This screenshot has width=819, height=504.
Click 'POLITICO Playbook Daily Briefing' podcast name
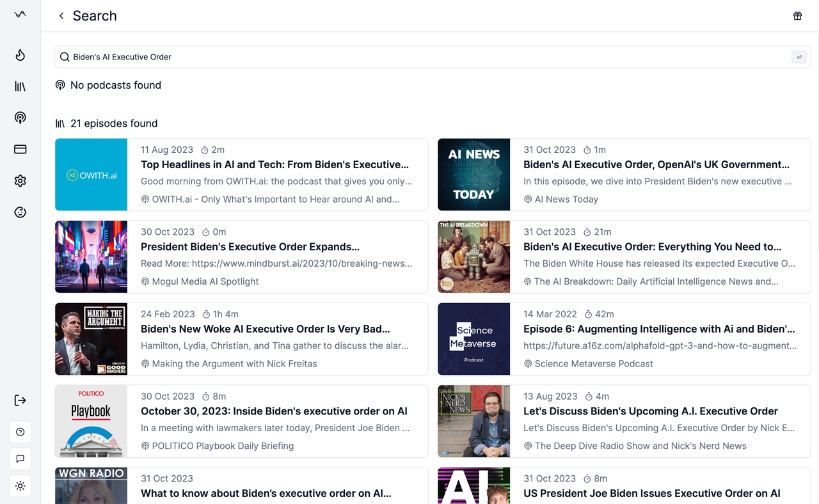[223, 446]
